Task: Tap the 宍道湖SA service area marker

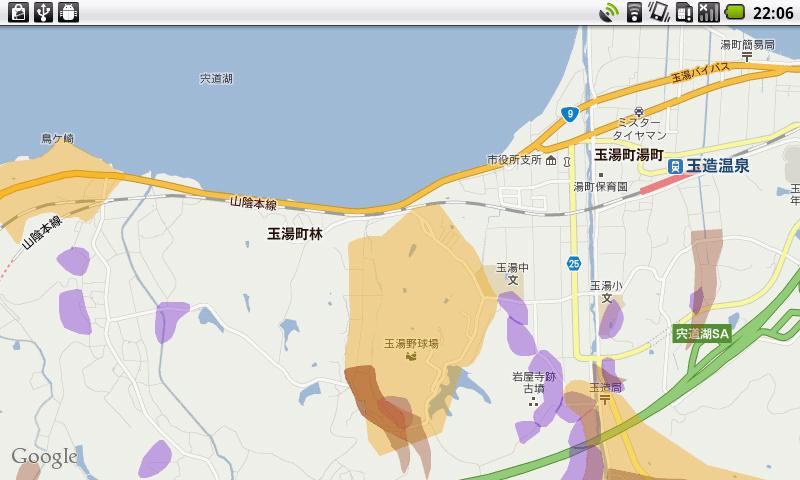Action: 702,334
